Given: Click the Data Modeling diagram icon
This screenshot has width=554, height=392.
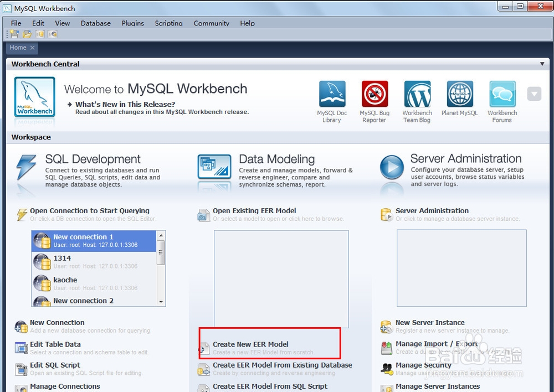Looking at the screenshot, I should [214, 167].
